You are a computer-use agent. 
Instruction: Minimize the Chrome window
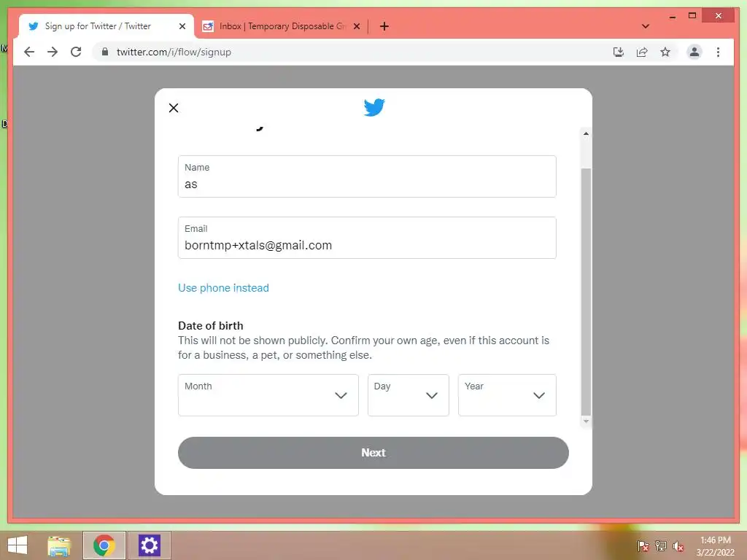672,16
